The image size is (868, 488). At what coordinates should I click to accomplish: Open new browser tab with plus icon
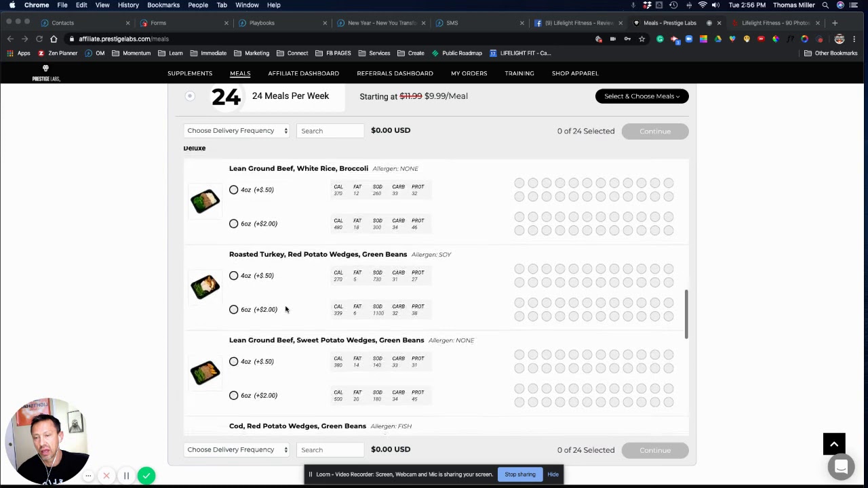point(835,22)
